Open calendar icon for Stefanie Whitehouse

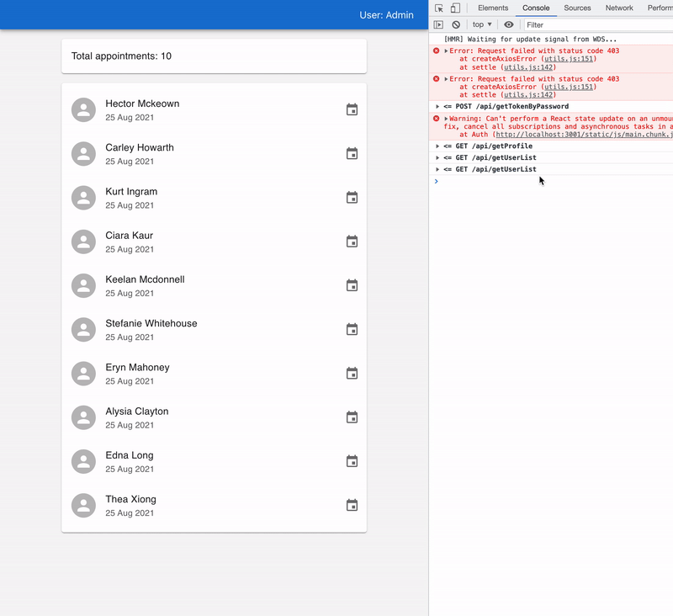[x=352, y=329]
